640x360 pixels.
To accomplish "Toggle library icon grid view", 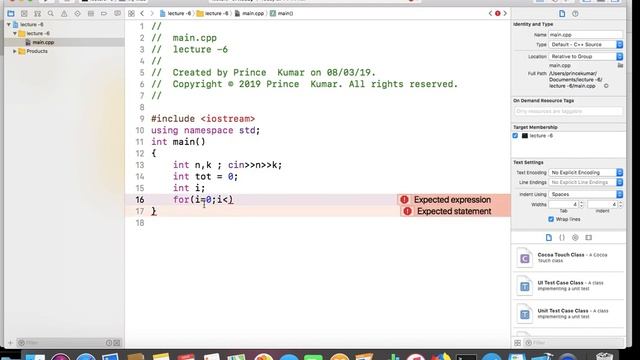I will pos(518,343).
